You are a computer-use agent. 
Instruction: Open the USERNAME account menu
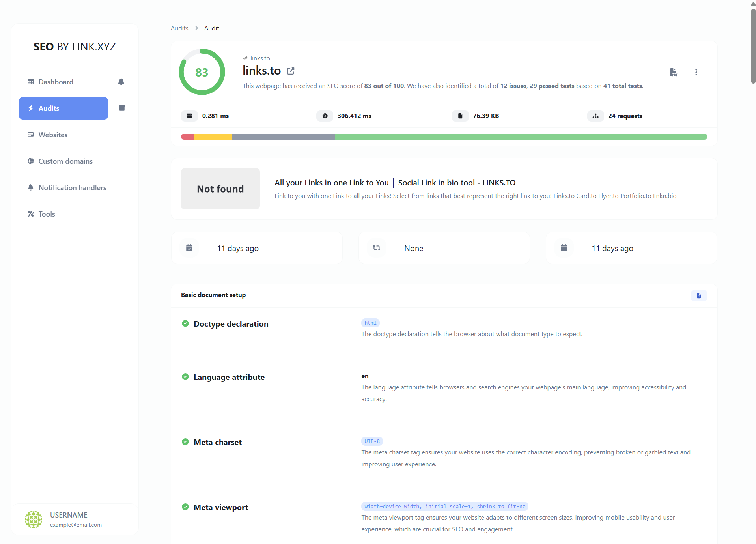(x=75, y=519)
